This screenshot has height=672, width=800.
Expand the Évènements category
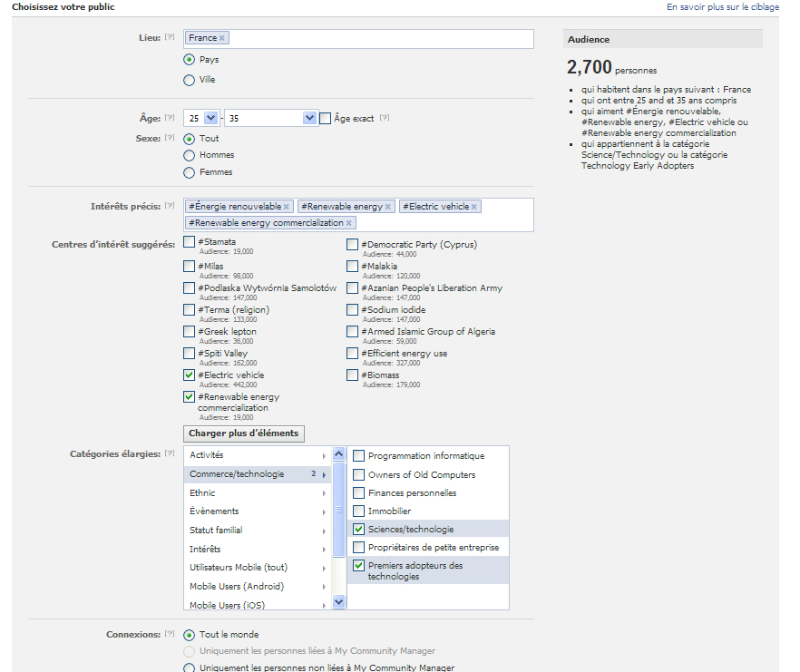pyautogui.click(x=258, y=511)
